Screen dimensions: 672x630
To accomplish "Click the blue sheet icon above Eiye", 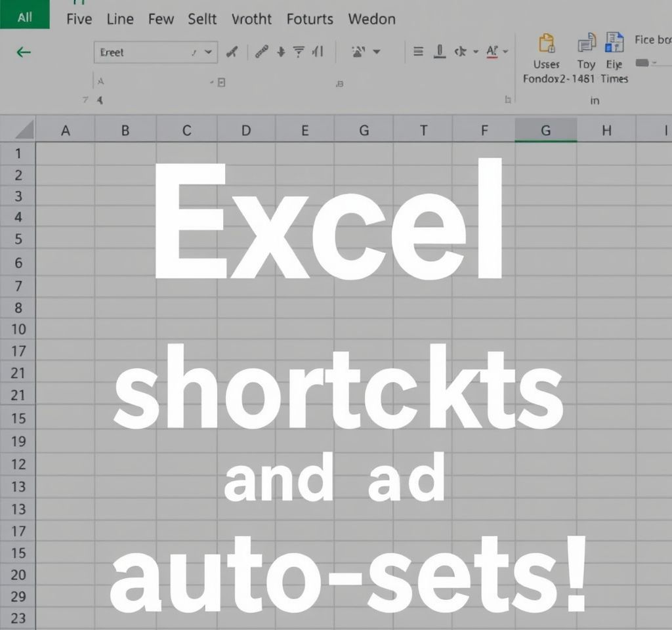I will [614, 43].
